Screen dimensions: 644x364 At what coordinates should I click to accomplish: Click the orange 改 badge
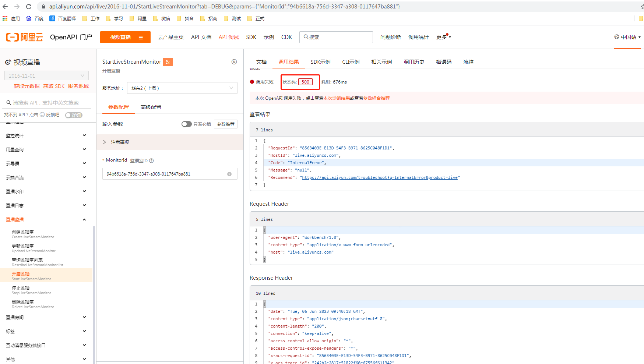point(168,62)
